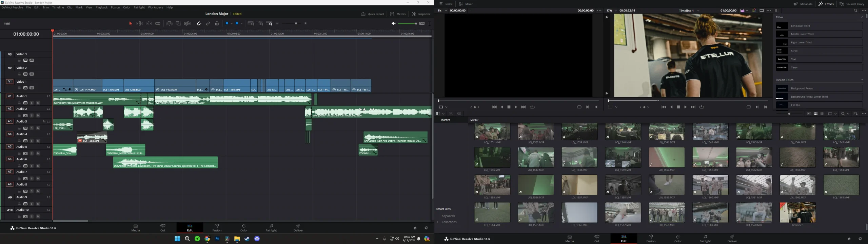Image resolution: width=868 pixels, height=244 pixels.
Task: Disable the Video 2 track enable icon
Action: tap(32, 74)
